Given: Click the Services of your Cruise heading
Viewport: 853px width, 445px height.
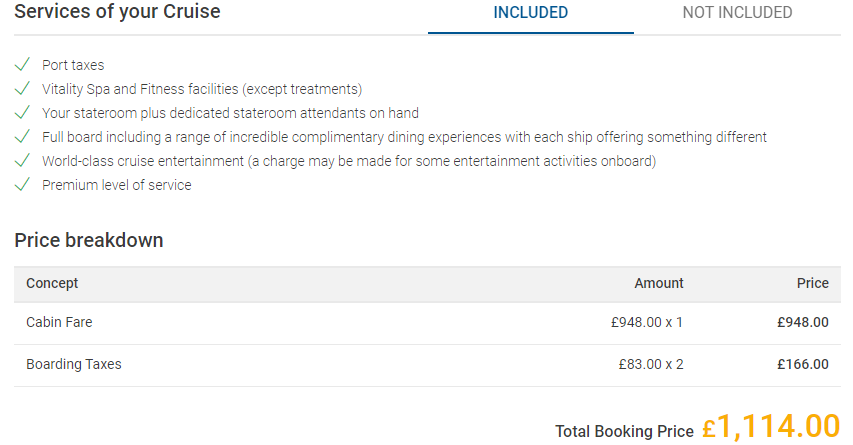Looking at the screenshot, I should (x=117, y=12).
